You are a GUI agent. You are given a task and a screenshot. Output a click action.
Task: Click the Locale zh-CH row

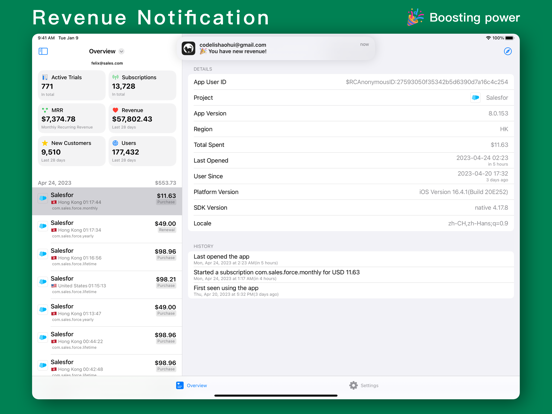pos(351,223)
